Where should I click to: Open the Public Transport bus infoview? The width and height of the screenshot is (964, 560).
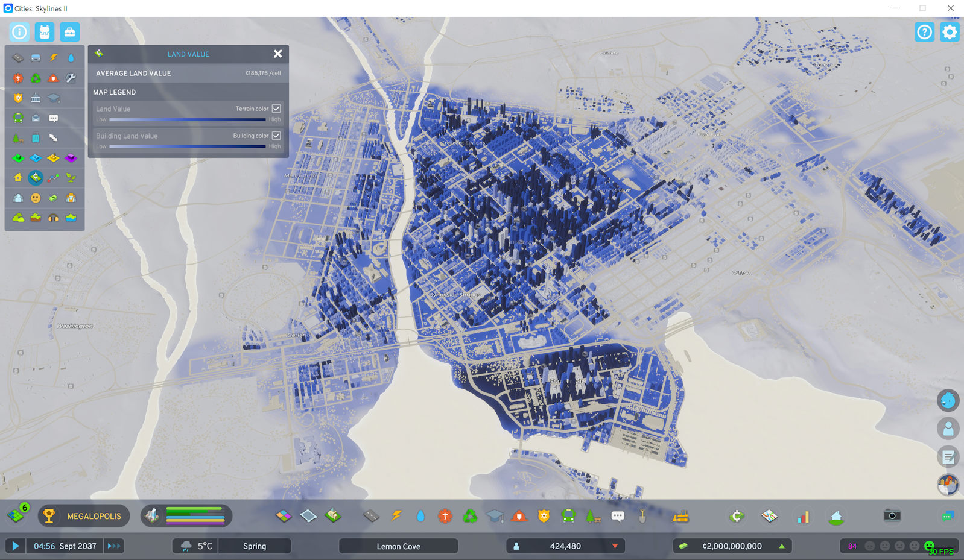(x=18, y=118)
